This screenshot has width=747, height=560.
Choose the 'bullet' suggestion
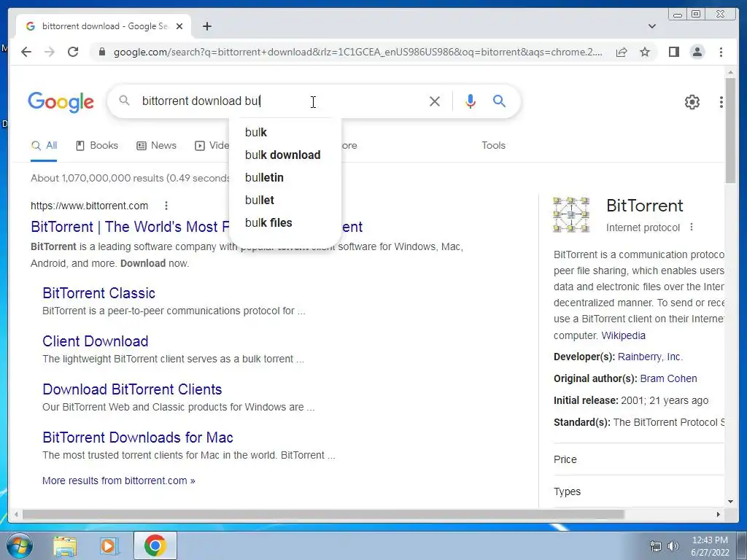pyautogui.click(x=285, y=200)
